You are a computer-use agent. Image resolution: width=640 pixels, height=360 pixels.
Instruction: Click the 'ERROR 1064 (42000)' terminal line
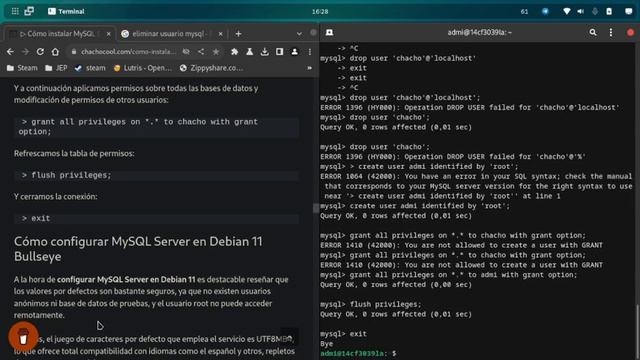[476, 176]
